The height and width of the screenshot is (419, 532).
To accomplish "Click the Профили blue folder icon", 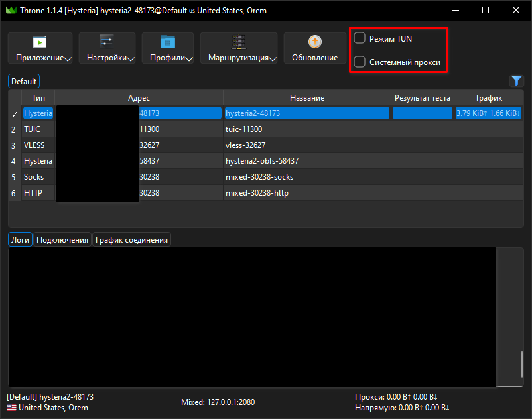I will [x=168, y=42].
